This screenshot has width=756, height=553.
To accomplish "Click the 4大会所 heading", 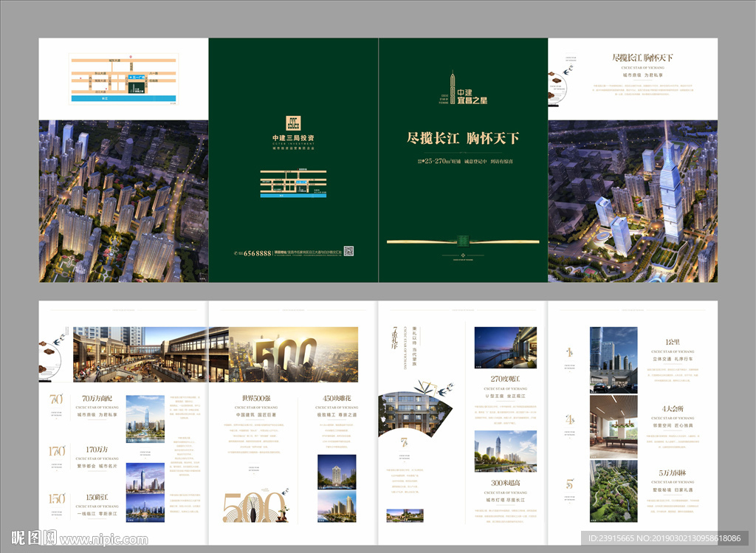I will point(673,409).
